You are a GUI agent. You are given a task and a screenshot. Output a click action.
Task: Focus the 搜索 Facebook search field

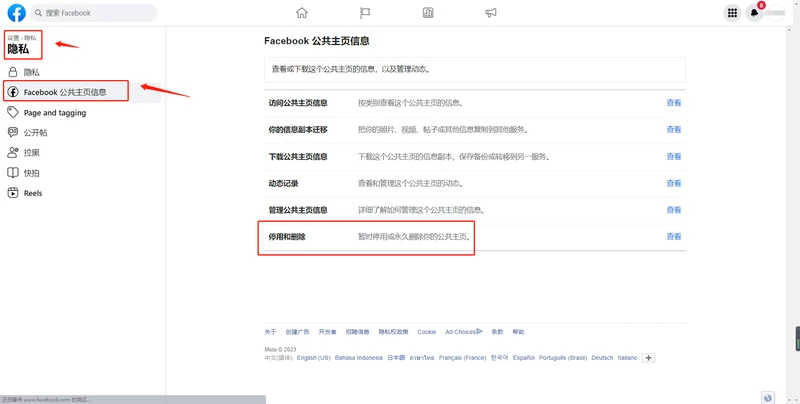[93, 13]
